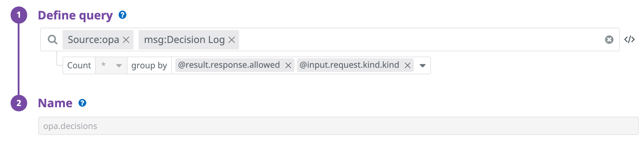Clear the entire query with the circled X
This screenshot has height=142, width=644.
tap(609, 39)
